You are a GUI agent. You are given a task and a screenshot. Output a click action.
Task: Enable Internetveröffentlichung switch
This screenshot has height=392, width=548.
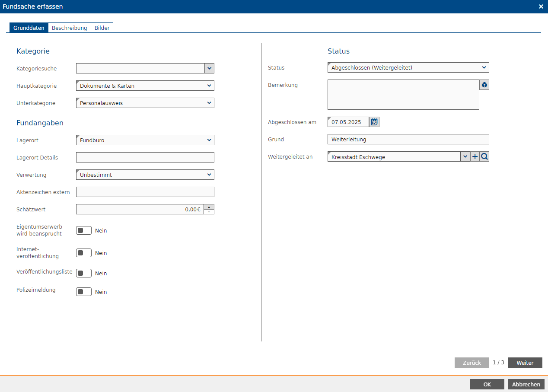click(84, 253)
